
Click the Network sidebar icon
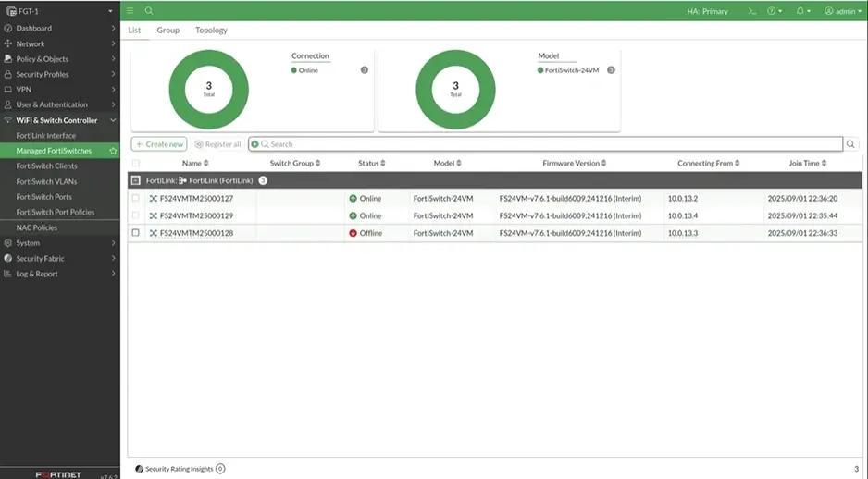[x=7, y=43]
